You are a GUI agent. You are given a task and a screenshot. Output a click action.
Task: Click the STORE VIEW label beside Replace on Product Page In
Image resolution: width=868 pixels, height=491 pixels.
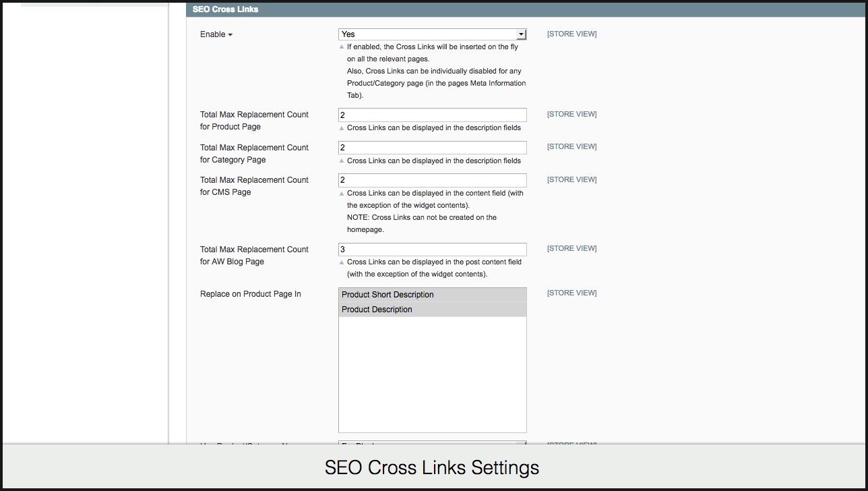[x=571, y=293]
